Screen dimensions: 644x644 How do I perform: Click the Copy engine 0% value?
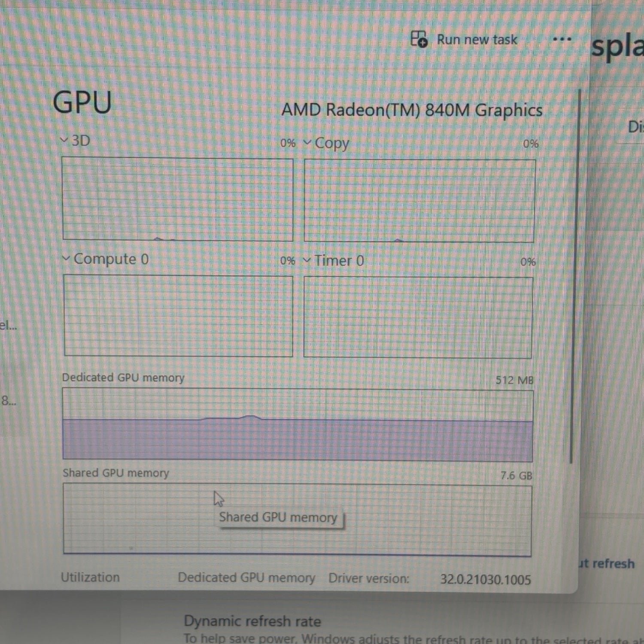point(531,144)
